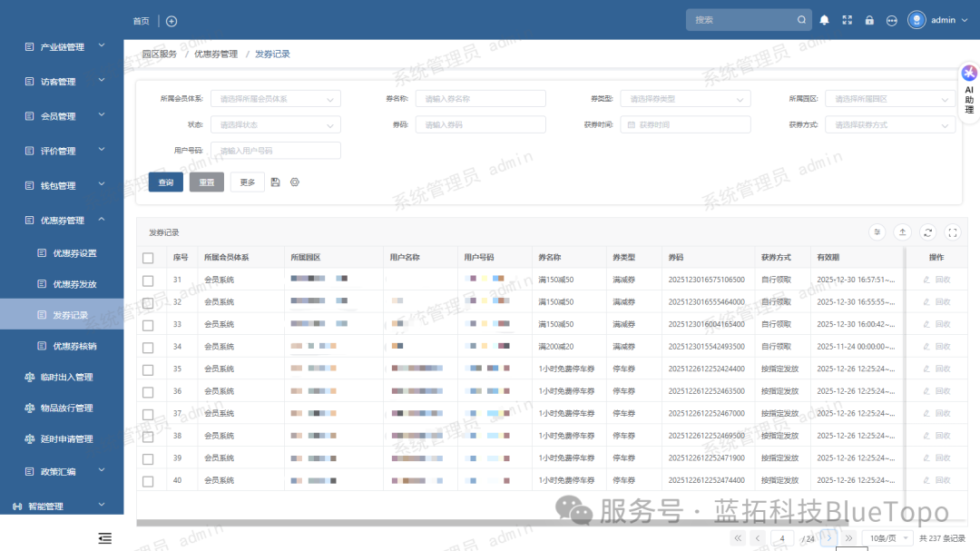Open the 所属园区 dropdown
This screenshot has width=980, height=551.
890,99
